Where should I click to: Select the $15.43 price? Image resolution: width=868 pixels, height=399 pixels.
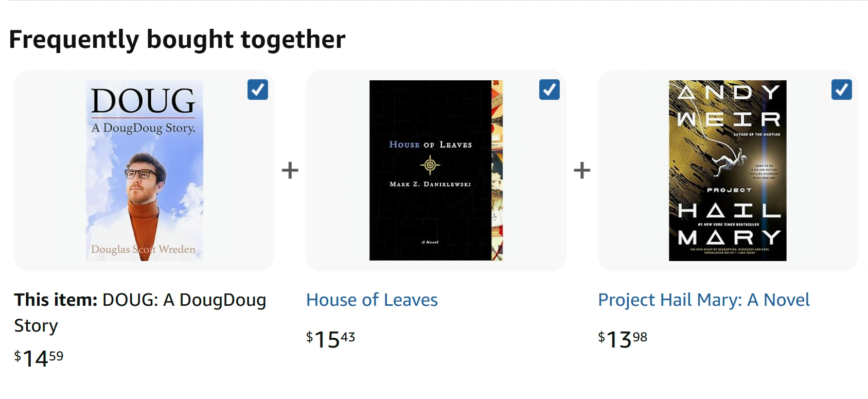click(x=330, y=339)
